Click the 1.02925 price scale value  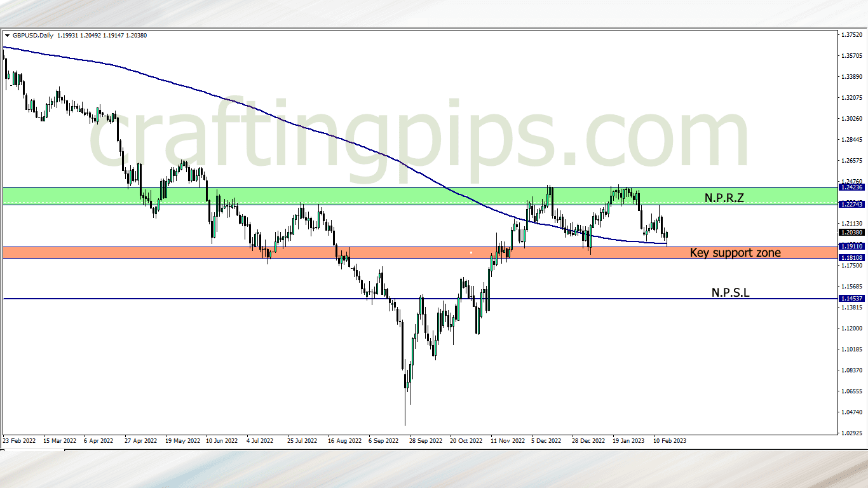(851, 433)
